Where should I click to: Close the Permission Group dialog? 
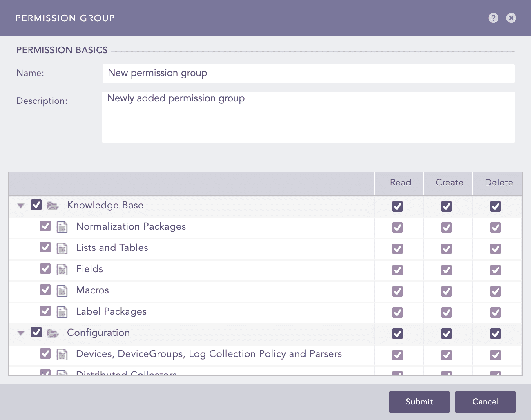tap(511, 18)
